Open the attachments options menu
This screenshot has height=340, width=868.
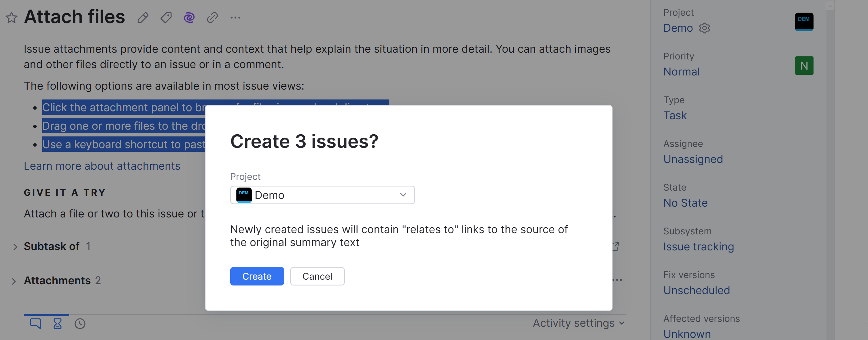click(618, 280)
